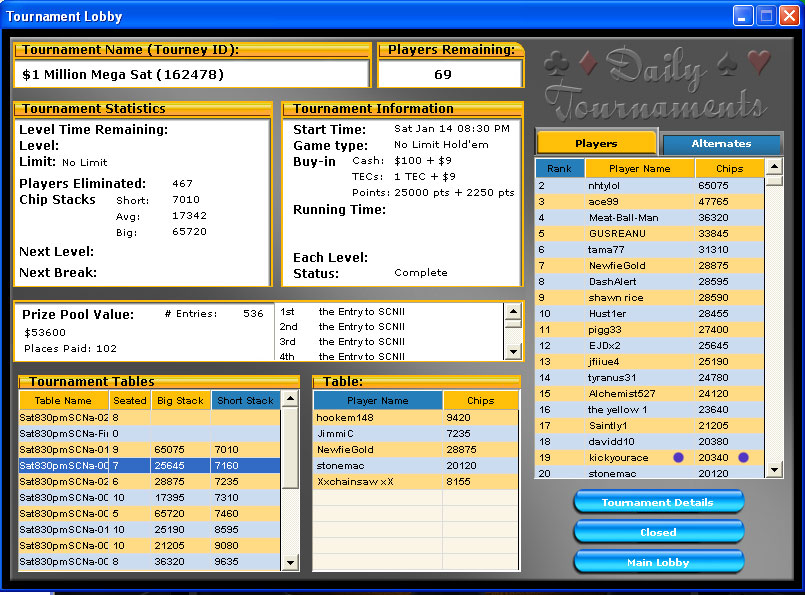805x595 pixels.
Task: Click blue dot left of kickyourace's chip count
Action: click(x=678, y=458)
